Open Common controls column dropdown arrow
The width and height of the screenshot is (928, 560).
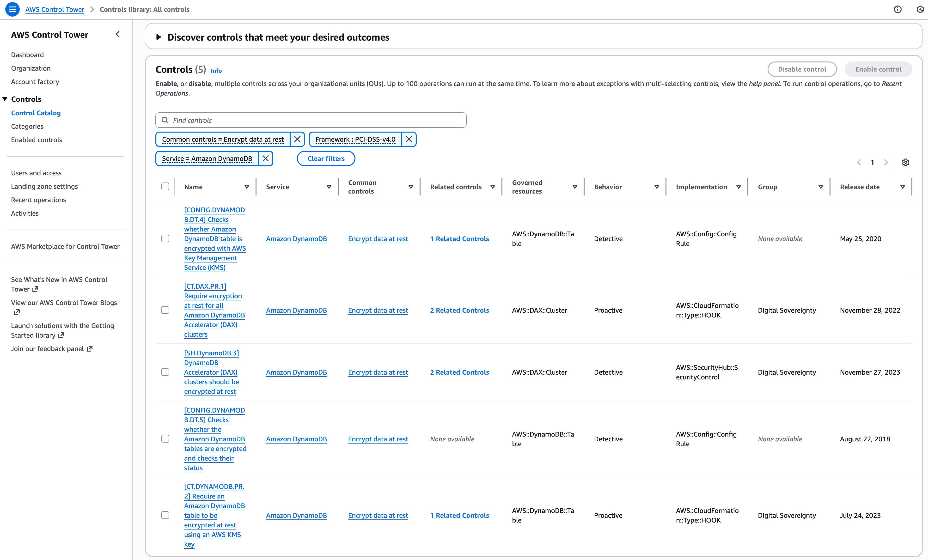[x=411, y=187]
